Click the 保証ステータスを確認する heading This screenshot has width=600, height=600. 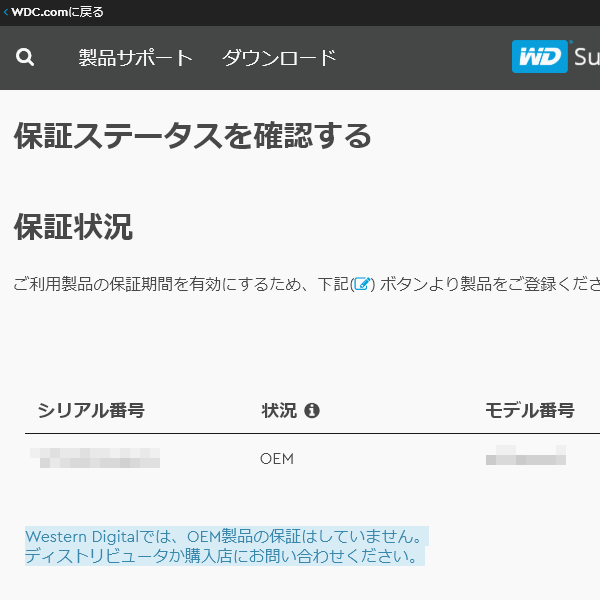point(192,136)
